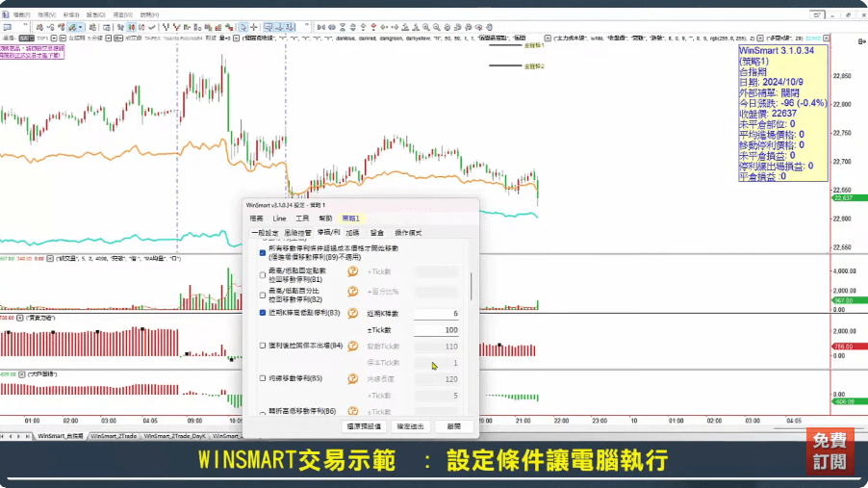Screen dimensions: 868x488
Task: Close the volume indicator via its X box
Action: (x=50, y=259)
